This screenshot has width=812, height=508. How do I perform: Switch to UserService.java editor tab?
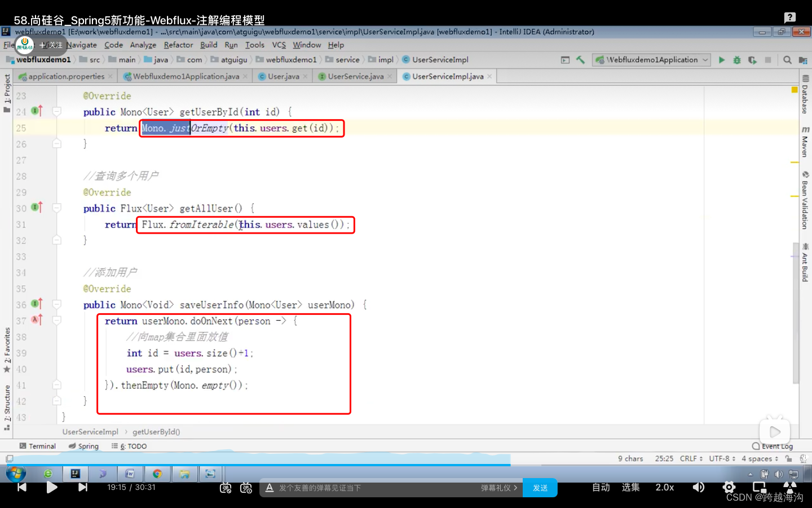(355, 76)
